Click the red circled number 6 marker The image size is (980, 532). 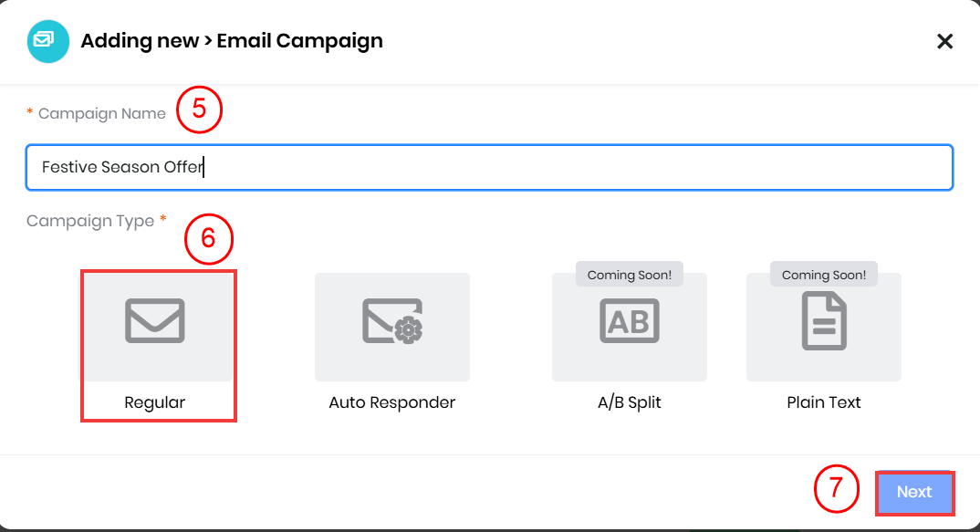coord(209,237)
